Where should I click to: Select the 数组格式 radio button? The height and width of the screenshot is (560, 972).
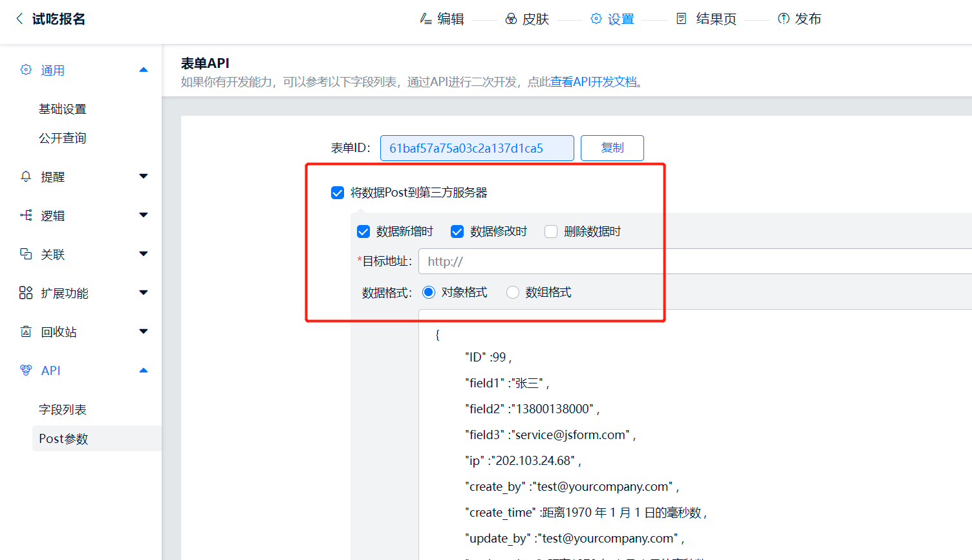[x=513, y=292]
